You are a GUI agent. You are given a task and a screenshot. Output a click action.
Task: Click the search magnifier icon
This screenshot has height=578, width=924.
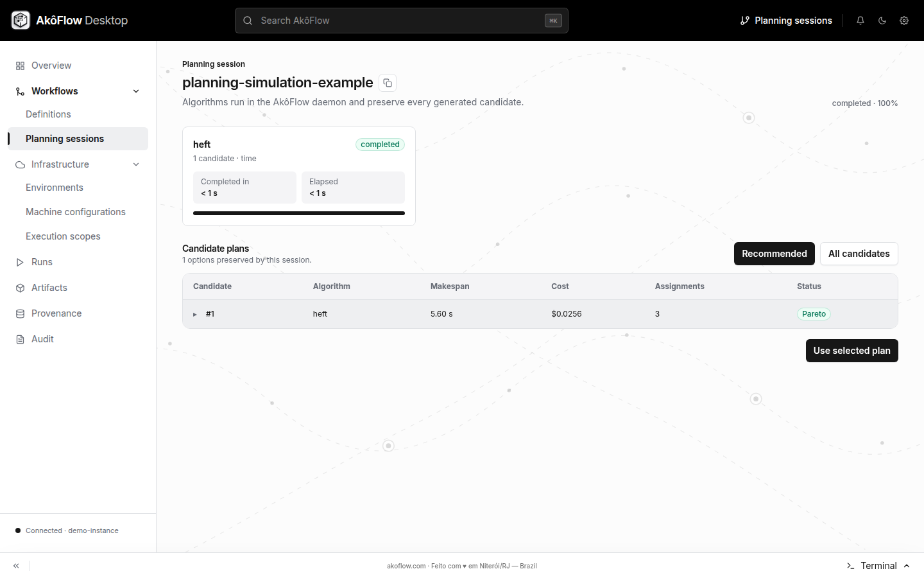[x=248, y=21]
